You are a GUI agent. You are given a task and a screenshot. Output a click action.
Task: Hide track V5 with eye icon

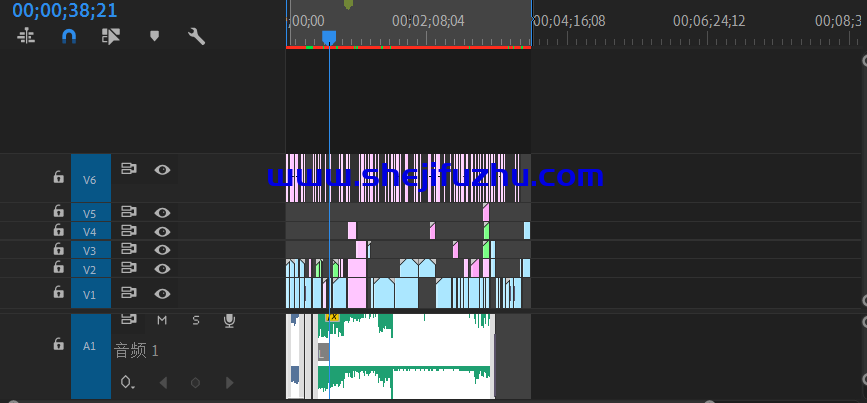click(162, 213)
